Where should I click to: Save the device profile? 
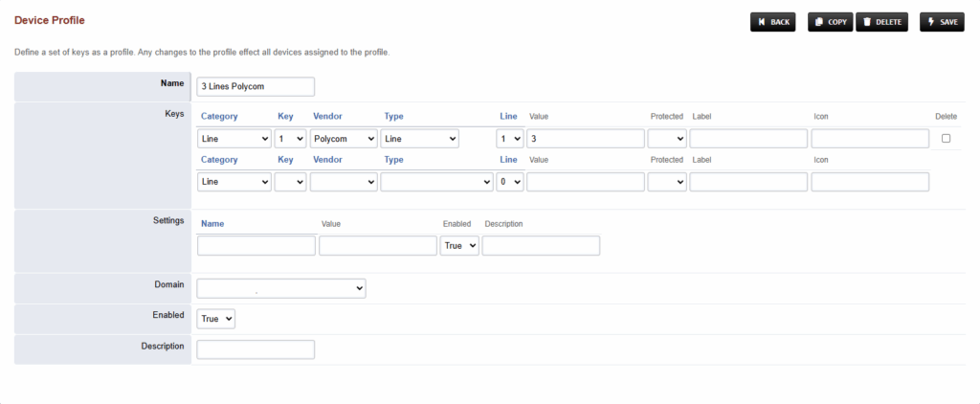point(942,22)
